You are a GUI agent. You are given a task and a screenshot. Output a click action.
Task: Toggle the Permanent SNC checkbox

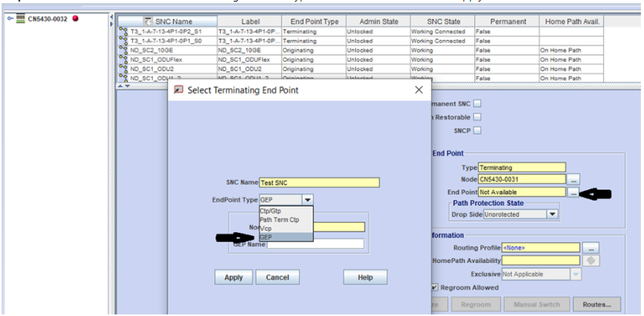pyautogui.click(x=477, y=104)
